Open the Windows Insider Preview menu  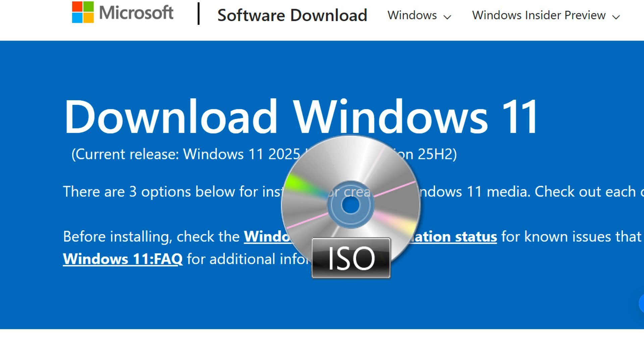point(539,15)
